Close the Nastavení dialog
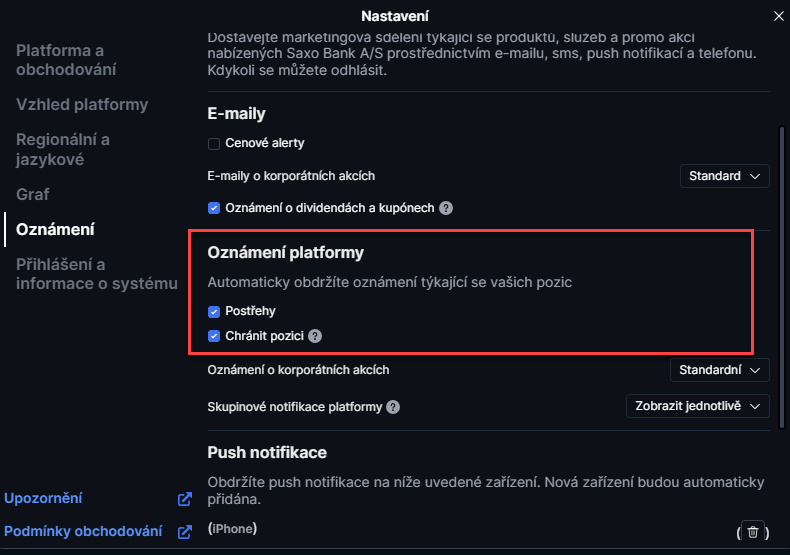This screenshot has width=790, height=555. [779, 16]
